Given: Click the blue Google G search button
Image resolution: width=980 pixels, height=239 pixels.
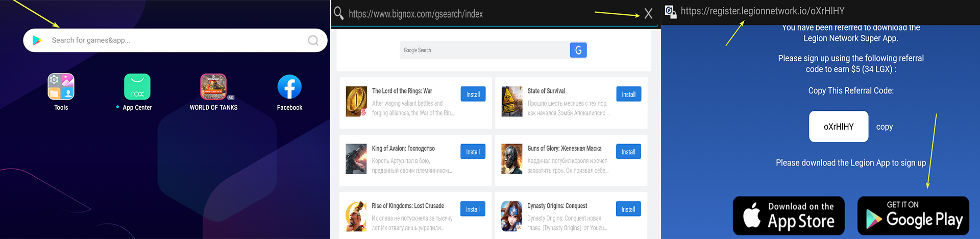Looking at the screenshot, I should [x=578, y=50].
